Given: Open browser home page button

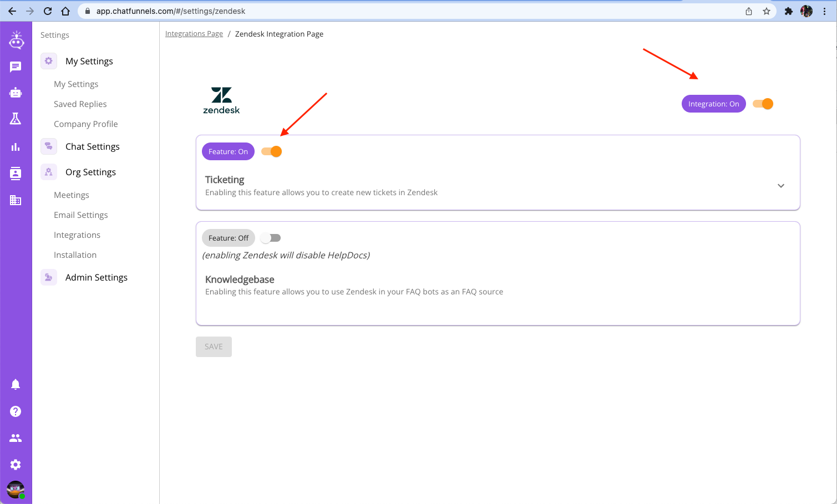Looking at the screenshot, I should tap(65, 11).
